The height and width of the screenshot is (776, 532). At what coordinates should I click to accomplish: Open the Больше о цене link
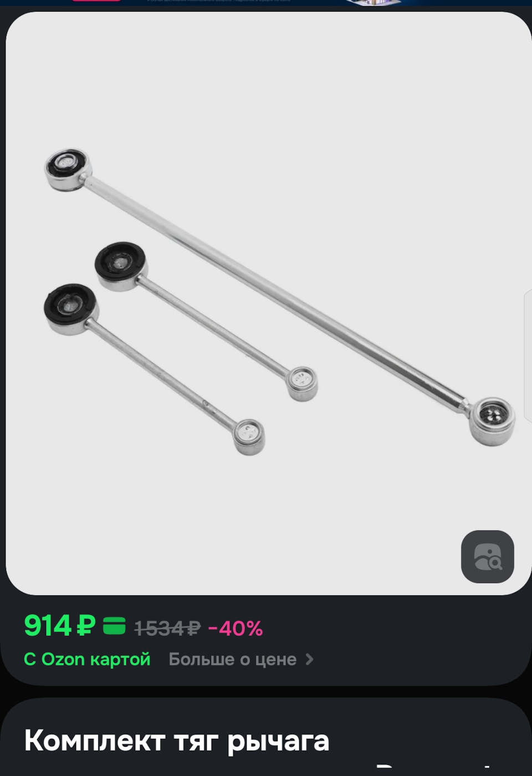[233, 659]
